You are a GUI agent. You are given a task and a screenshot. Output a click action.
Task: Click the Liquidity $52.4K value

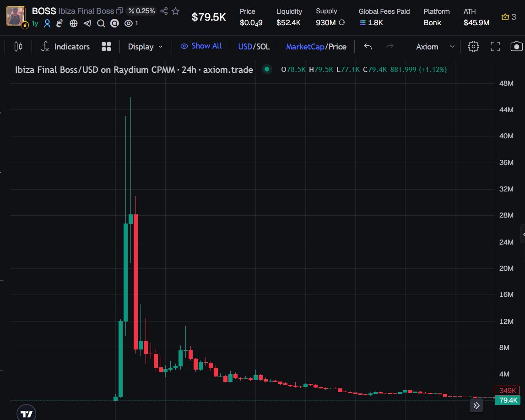[289, 23]
